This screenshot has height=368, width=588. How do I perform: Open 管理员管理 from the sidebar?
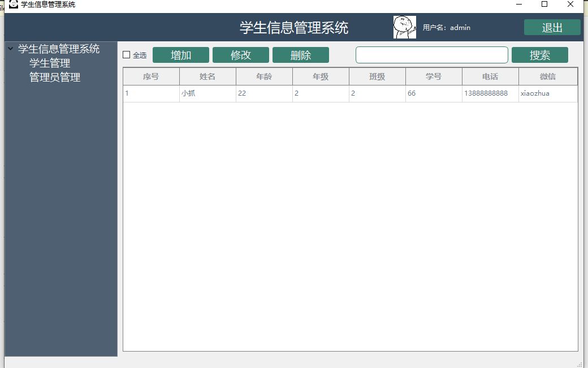(55, 78)
